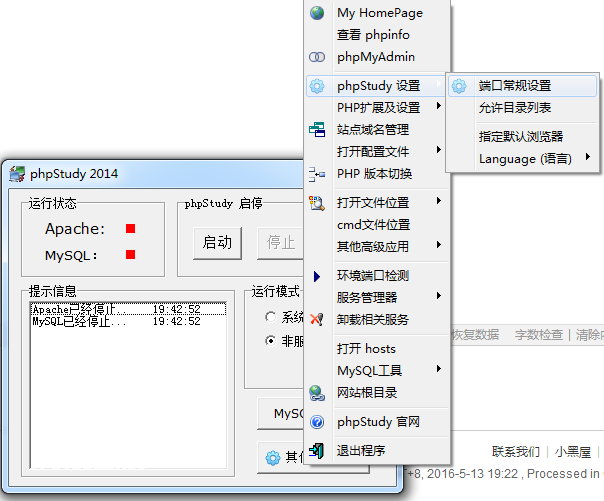Click 字数检查 in the background editor toolbar

coord(539,335)
